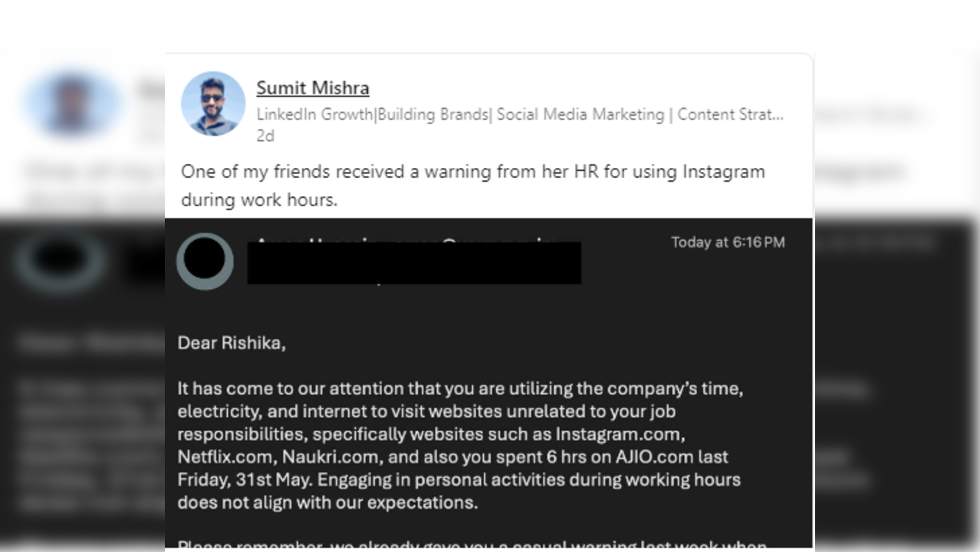Click Instagram.com in the email body
Image resolution: width=980 pixels, height=552 pixels.
pos(620,434)
